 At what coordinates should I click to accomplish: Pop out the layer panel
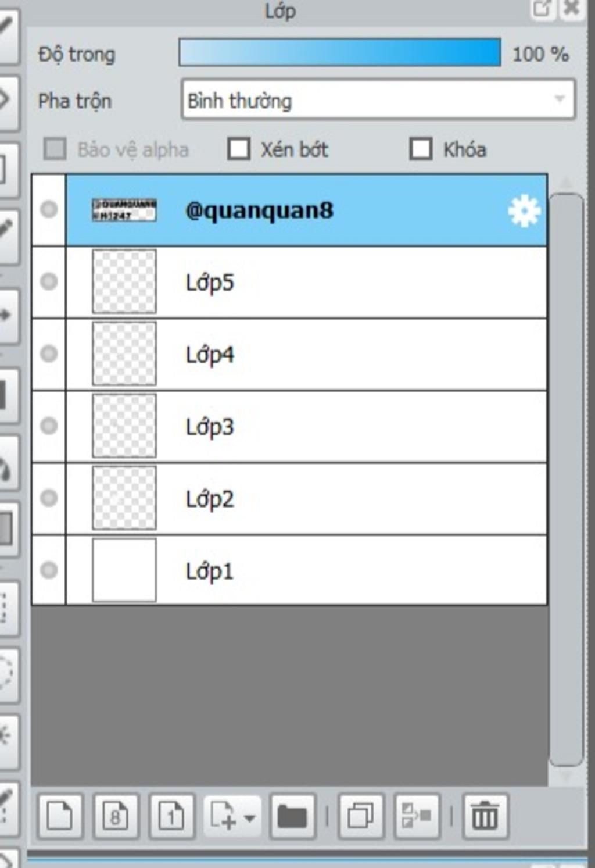pos(542,9)
